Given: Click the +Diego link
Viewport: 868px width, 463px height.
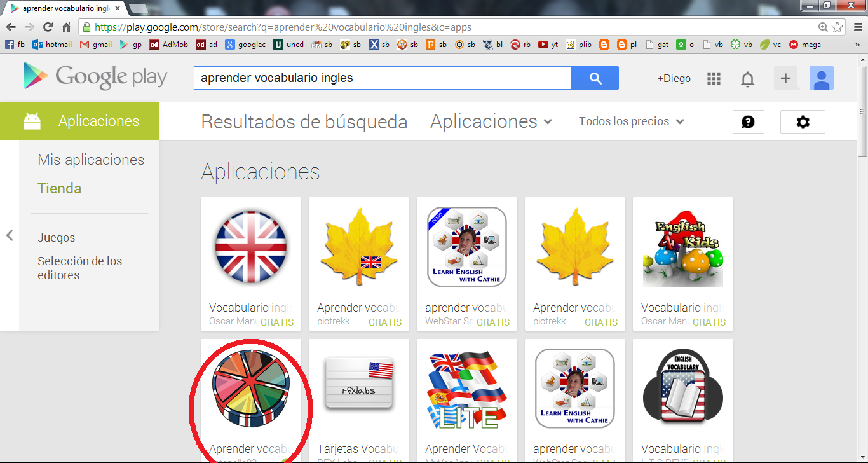Looking at the screenshot, I should [674, 79].
